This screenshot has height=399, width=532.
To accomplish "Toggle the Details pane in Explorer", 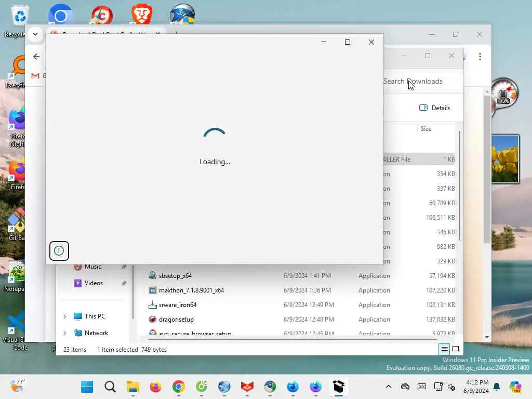I will [x=435, y=108].
